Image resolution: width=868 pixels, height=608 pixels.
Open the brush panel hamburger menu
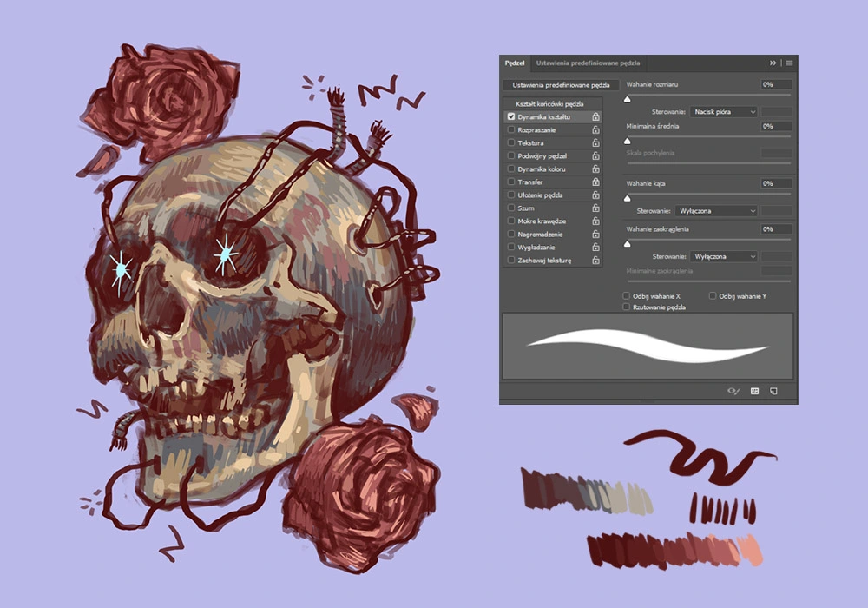789,63
